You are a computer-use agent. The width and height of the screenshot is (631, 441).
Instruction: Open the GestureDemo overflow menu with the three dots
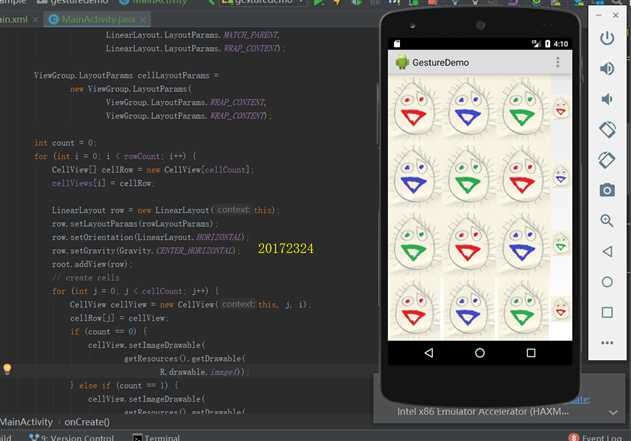click(x=557, y=62)
